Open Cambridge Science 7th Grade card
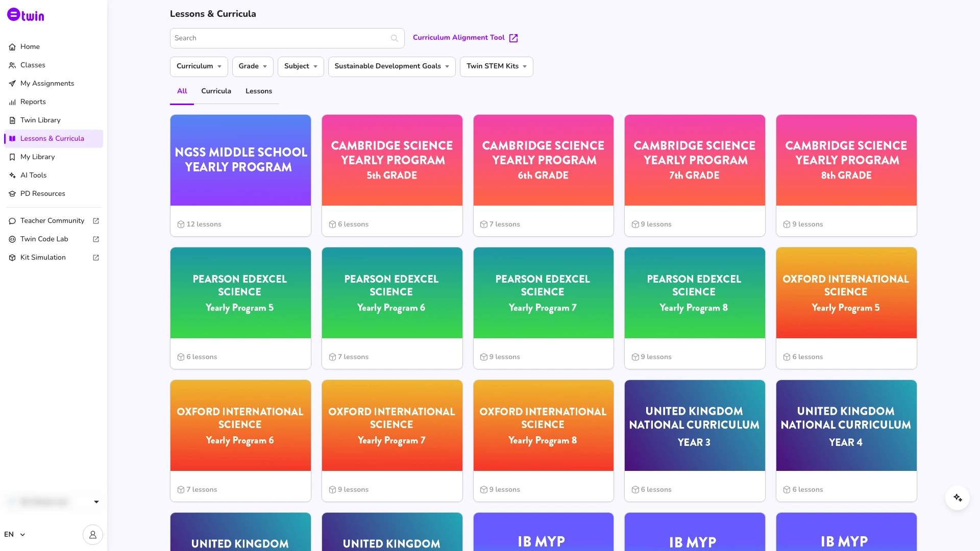 [x=695, y=175]
